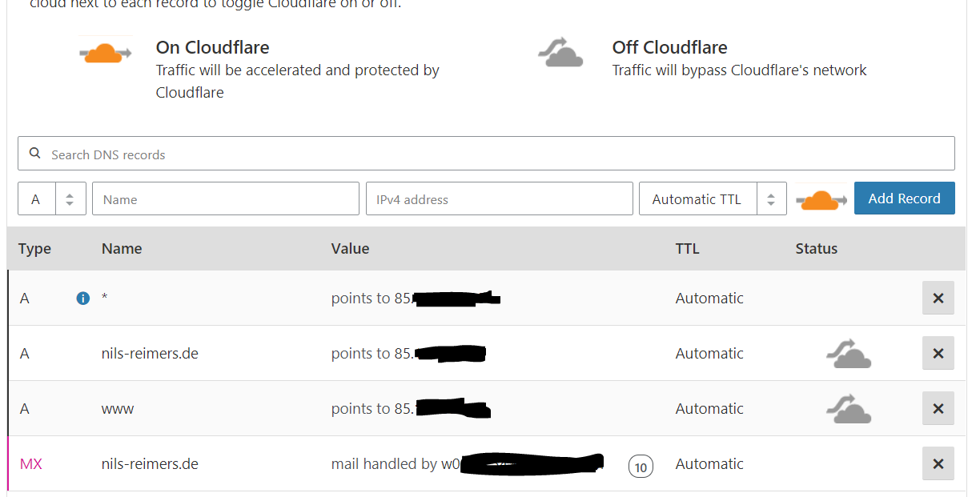980x497 pixels.
Task: Remove the www A record
Action: [938, 409]
